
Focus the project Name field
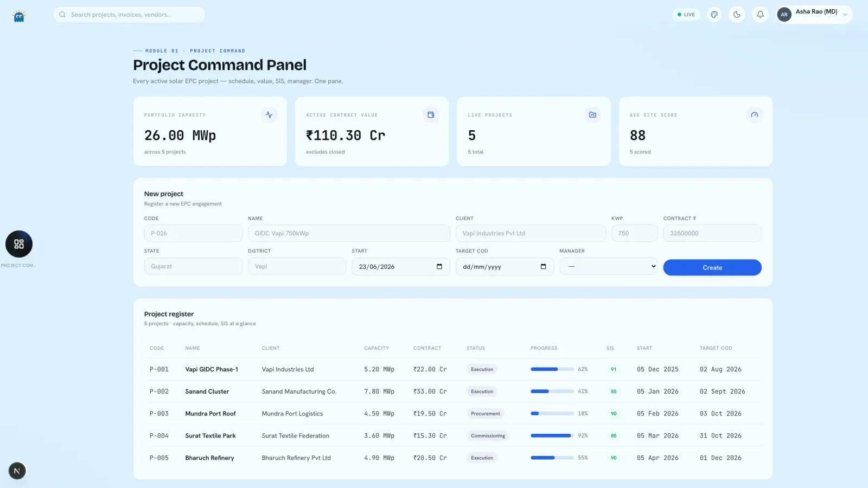(349, 233)
